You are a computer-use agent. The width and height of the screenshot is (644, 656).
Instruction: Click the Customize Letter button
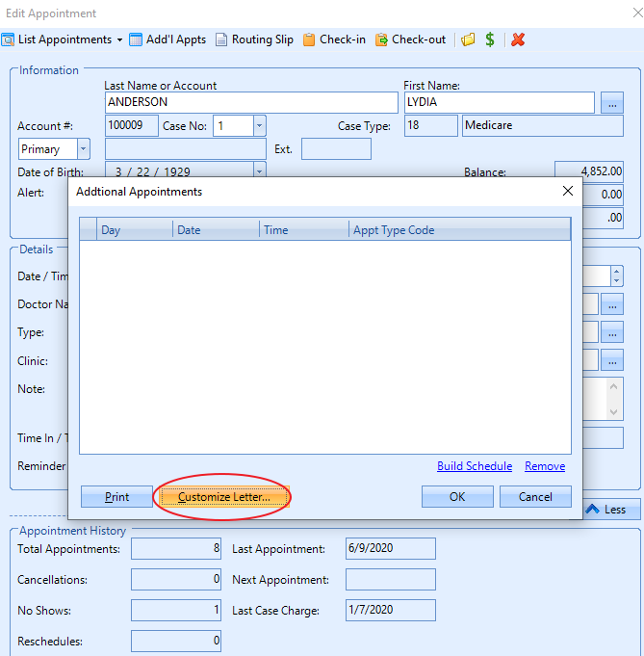pyautogui.click(x=222, y=497)
